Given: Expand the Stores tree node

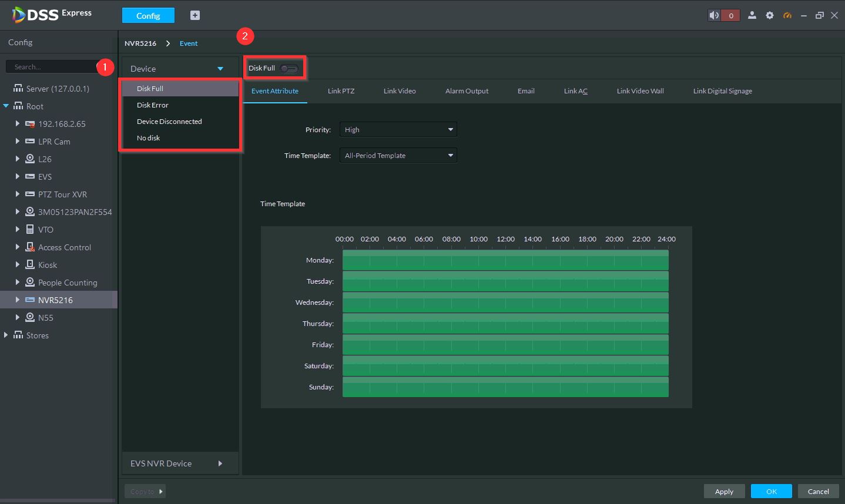Looking at the screenshot, I should click(6, 335).
